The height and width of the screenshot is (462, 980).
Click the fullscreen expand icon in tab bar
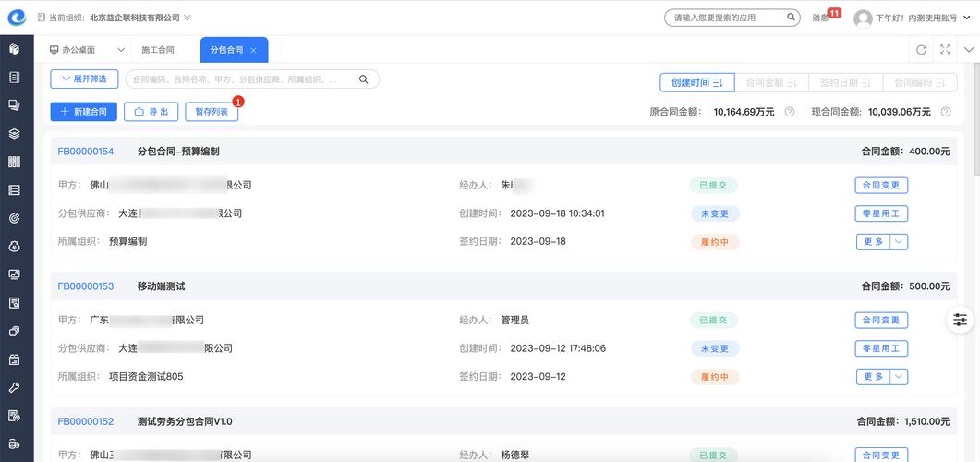coord(945,50)
